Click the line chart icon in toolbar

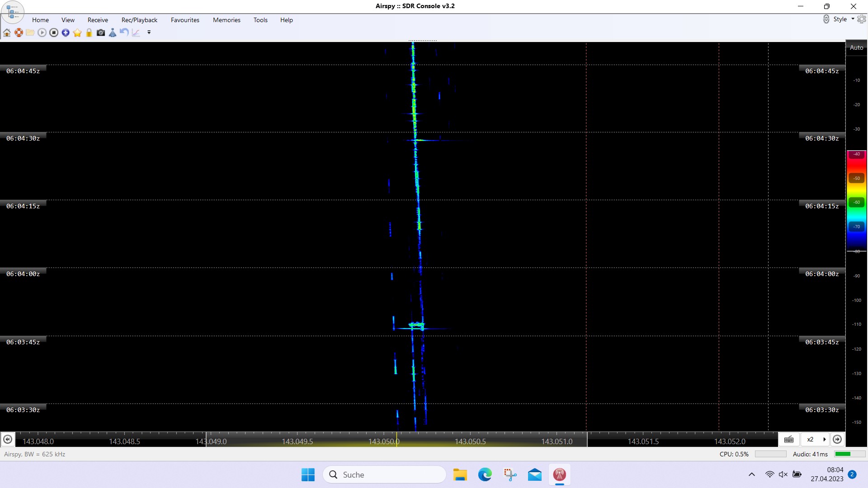point(136,33)
